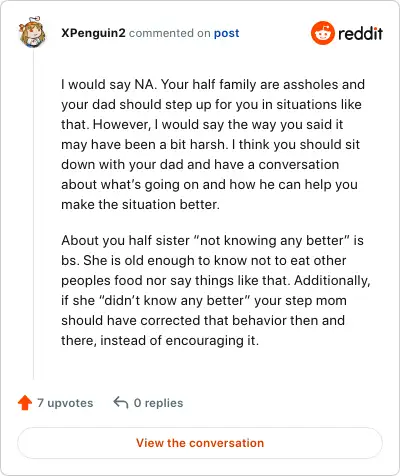Image resolution: width=400 pixels, height=476 pixels.
Task: Open XPenguin2's avatar image
Action: tap(32, 32)
